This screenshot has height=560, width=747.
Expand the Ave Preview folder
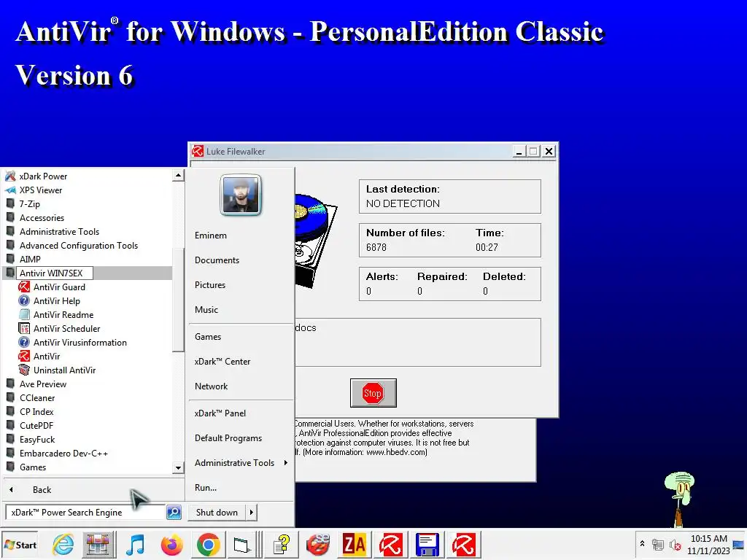pyautogui.click(x=43, y=384)
